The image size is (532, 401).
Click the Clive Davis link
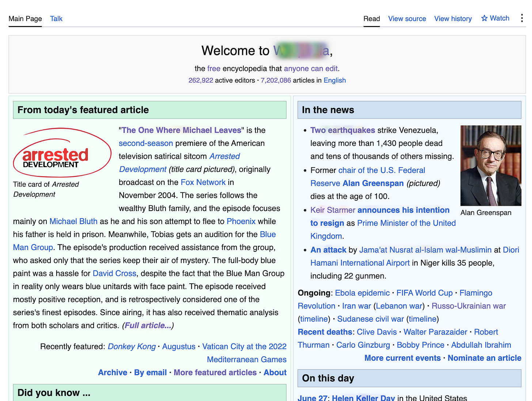click(377, 332)
